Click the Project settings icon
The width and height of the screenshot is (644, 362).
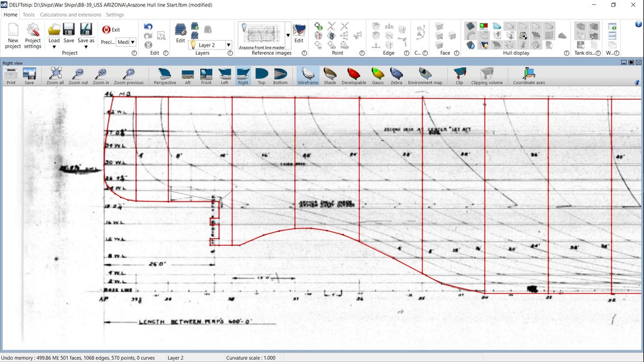click(33, 32)
